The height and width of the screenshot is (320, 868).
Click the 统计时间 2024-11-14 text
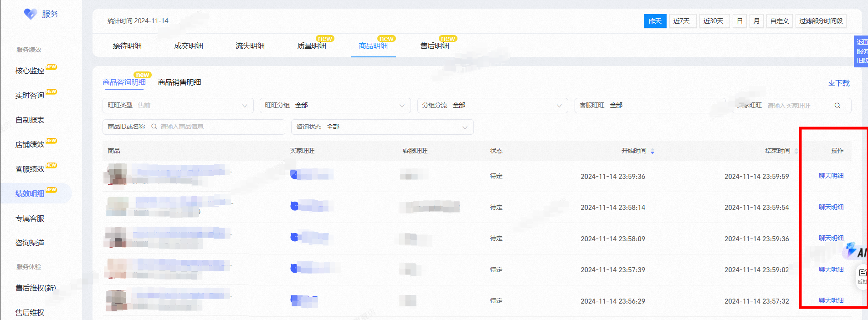138,21
